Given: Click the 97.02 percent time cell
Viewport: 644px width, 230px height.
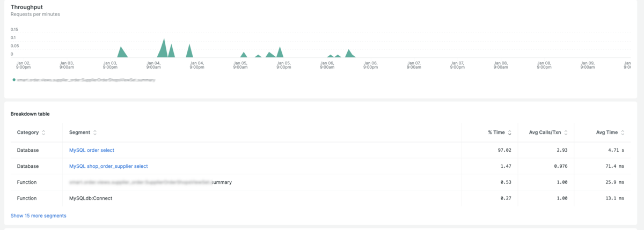Looking at the screenshot, I should coord(504,150).
